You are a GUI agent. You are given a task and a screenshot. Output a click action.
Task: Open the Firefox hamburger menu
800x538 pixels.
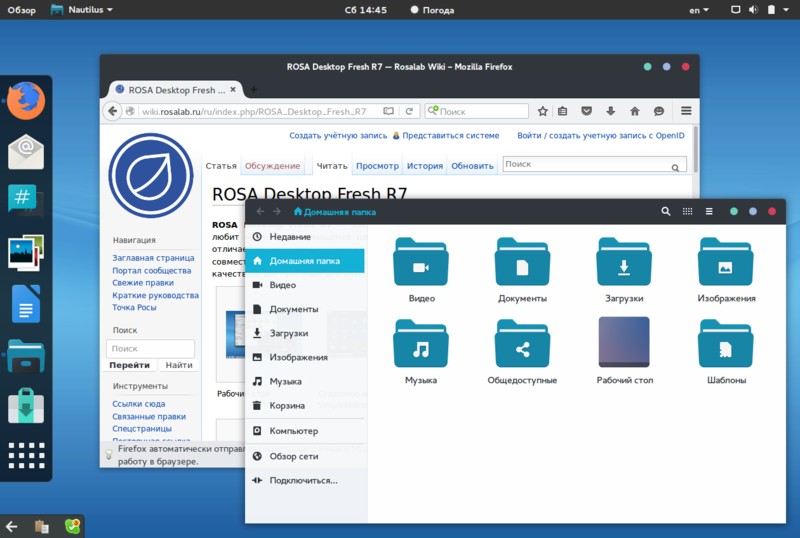(x=686, y=110)
